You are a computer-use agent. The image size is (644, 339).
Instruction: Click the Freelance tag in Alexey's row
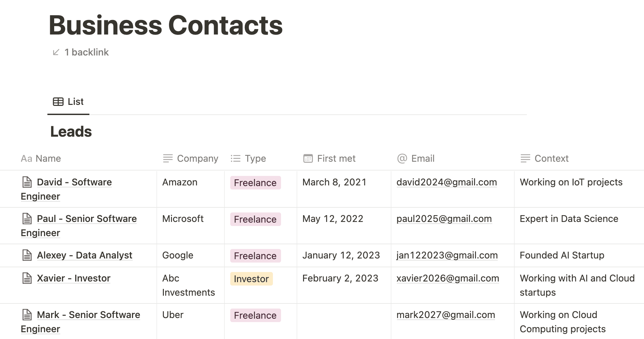point(255,256)
